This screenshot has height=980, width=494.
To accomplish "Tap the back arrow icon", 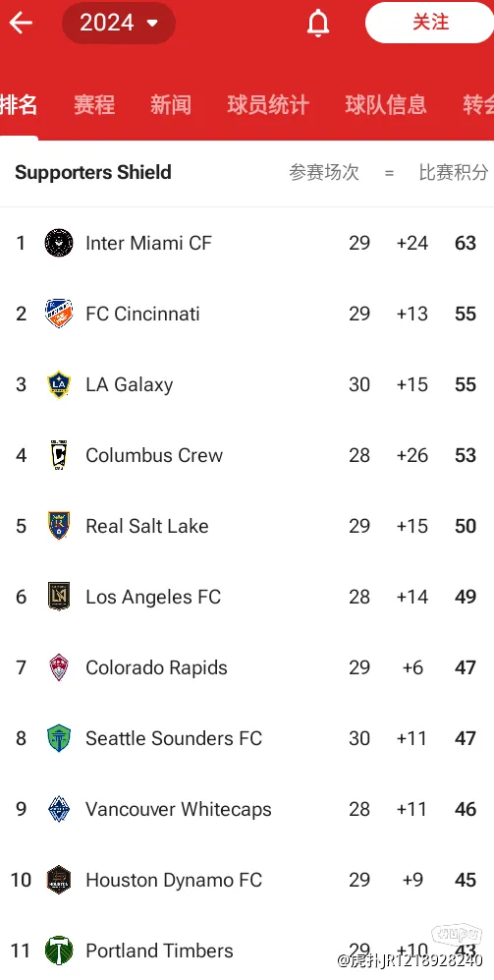I will (21, 24).
